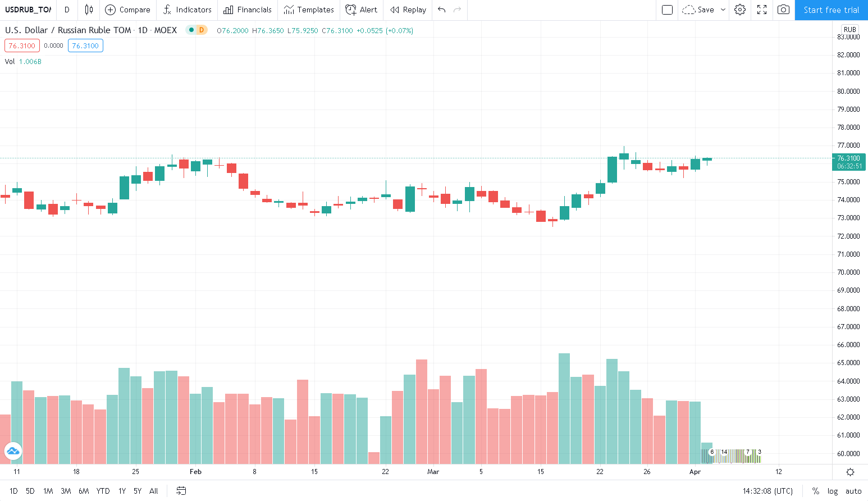The height and width of the screenshot is (501, 868).
Task: Save the chart layout
Action: pos(698,10)
